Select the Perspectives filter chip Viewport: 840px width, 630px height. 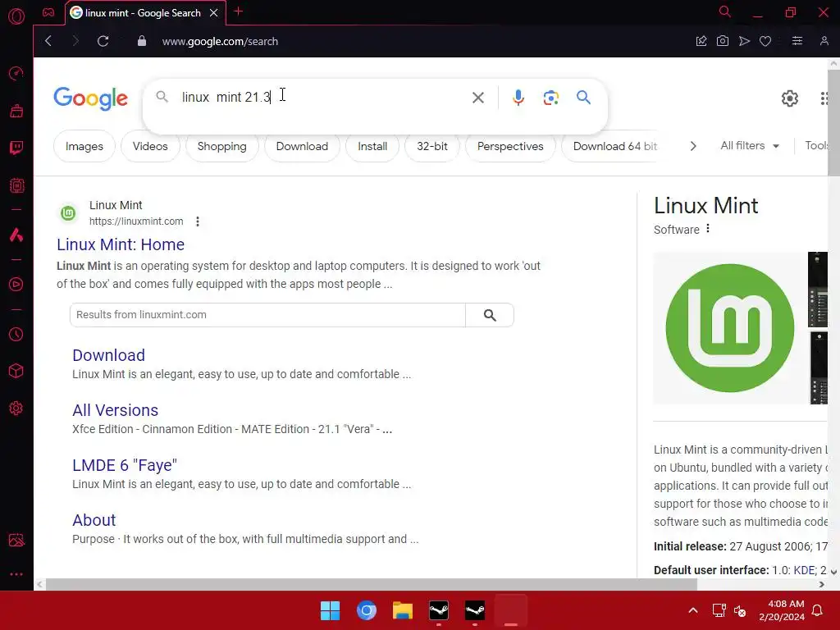(x=510, y=146)
